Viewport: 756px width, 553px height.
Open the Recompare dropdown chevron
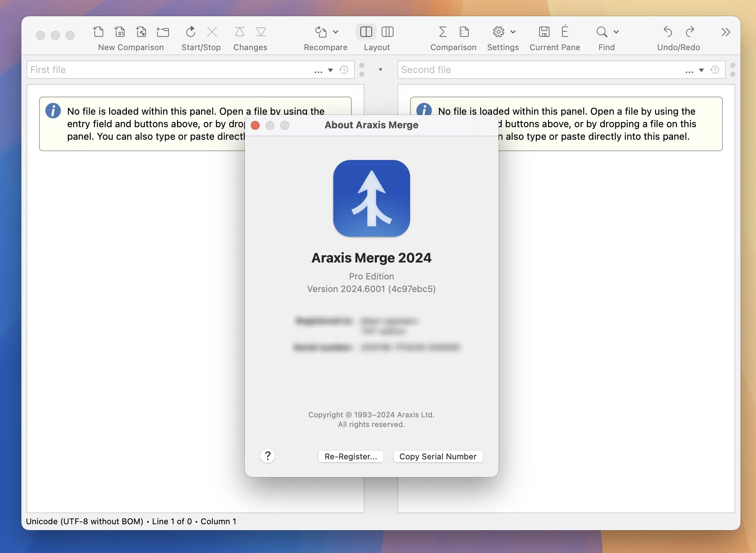pos(336,32)
